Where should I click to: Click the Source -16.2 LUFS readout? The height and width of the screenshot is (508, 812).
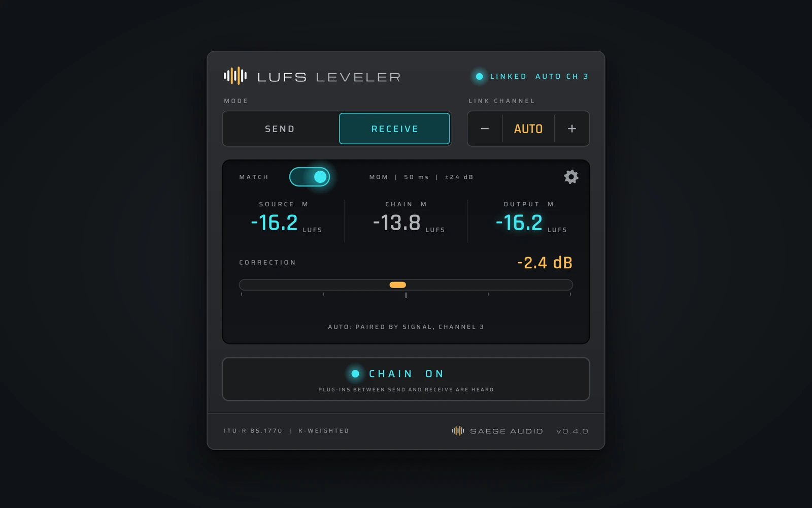(x=286, y=223)
